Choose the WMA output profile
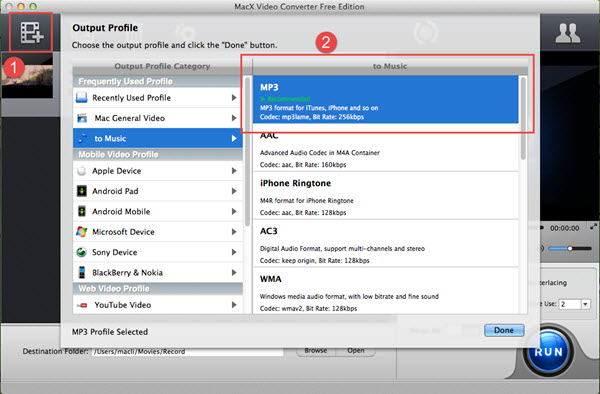The height and width of the screenshot is (394, 600). pos(385,291)
